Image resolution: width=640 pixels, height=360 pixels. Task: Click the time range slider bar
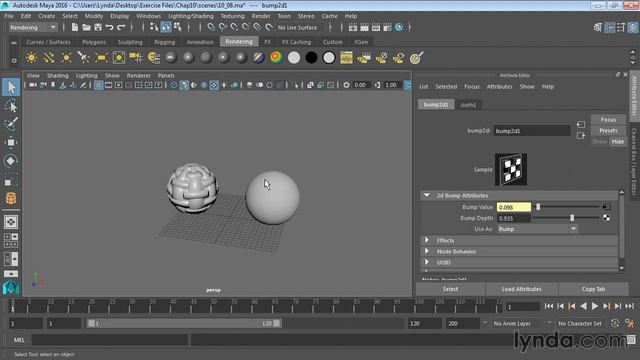click(x=184, y=323)
